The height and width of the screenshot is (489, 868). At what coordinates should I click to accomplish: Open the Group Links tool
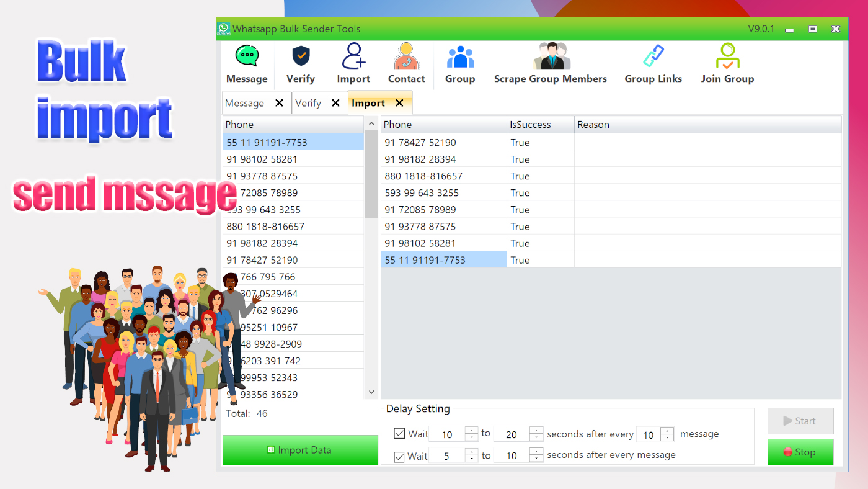coord(653,64)
